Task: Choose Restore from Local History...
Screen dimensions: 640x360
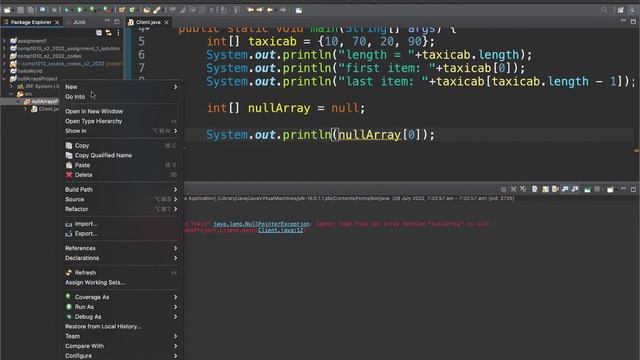Action: 121,327
